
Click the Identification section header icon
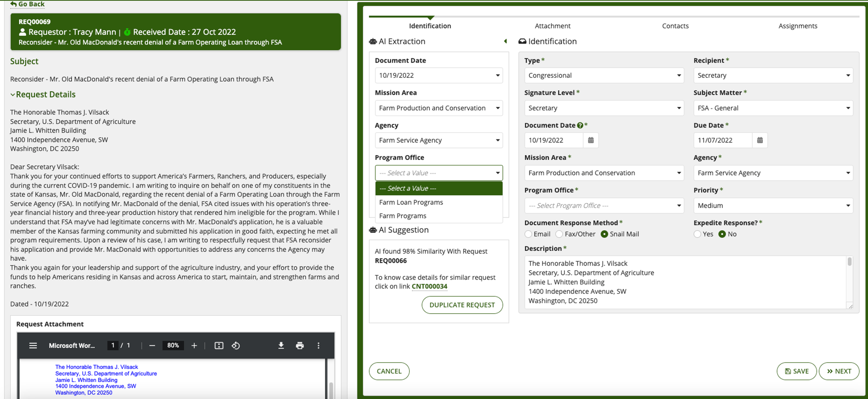[x=522, y=41]
